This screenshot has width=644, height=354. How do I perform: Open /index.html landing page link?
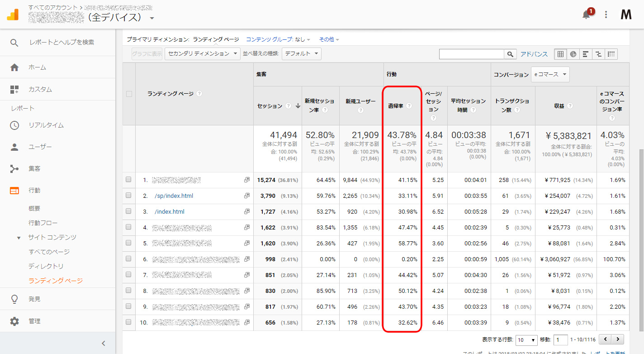click(x=169, y=211)
